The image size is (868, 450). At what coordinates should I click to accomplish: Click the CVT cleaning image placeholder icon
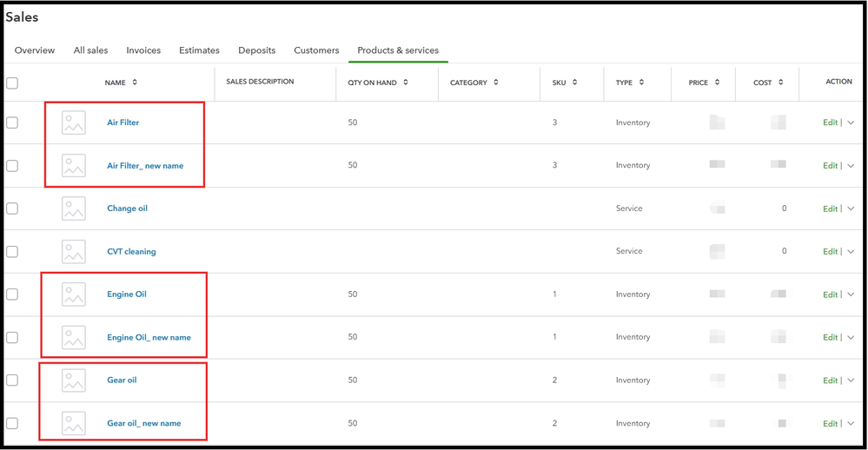tap(74, 252)
